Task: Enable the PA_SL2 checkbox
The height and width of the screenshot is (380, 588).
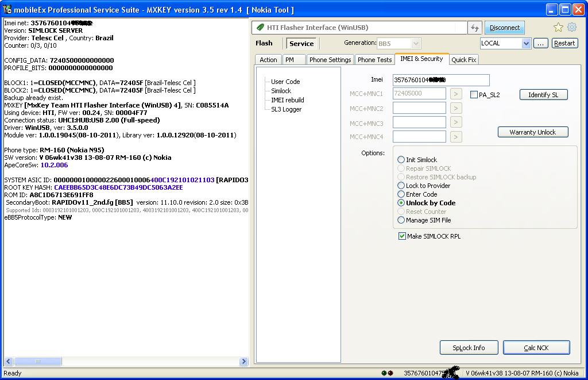Action: tap(474, 95)
